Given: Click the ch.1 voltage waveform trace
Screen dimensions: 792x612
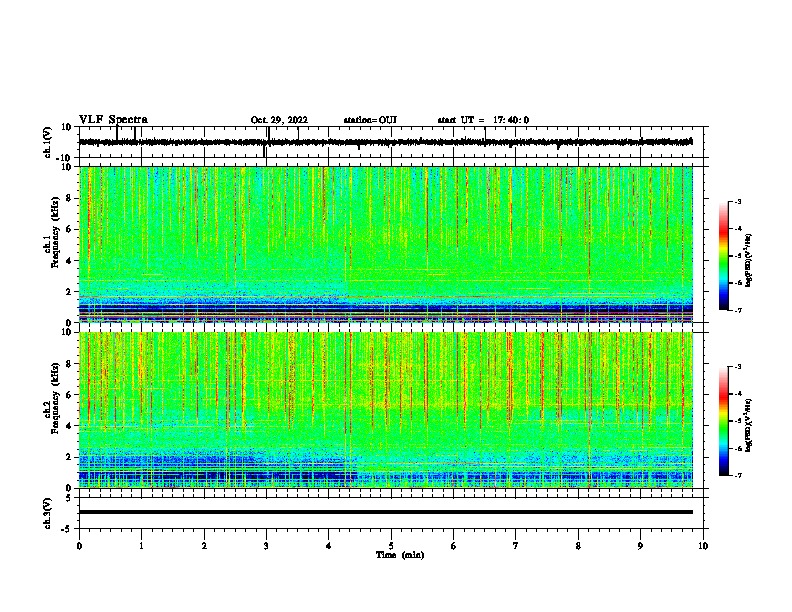Looking at the screenshot, I should (386, 142).
